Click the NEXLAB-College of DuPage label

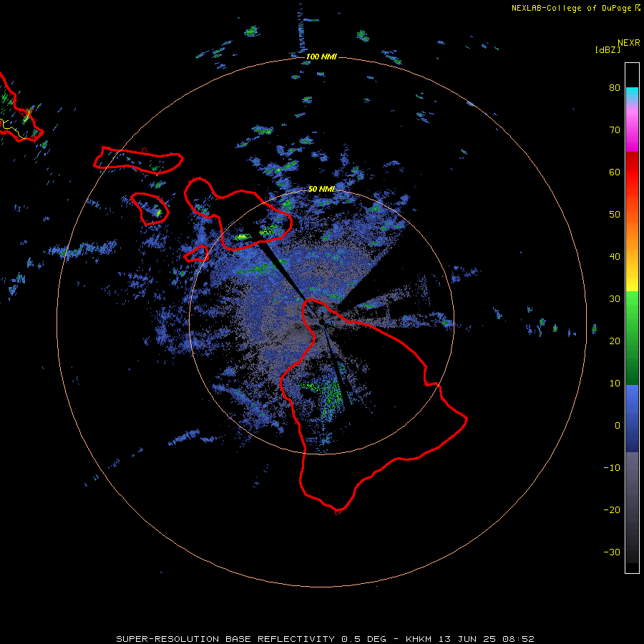[x=571, y=8]
